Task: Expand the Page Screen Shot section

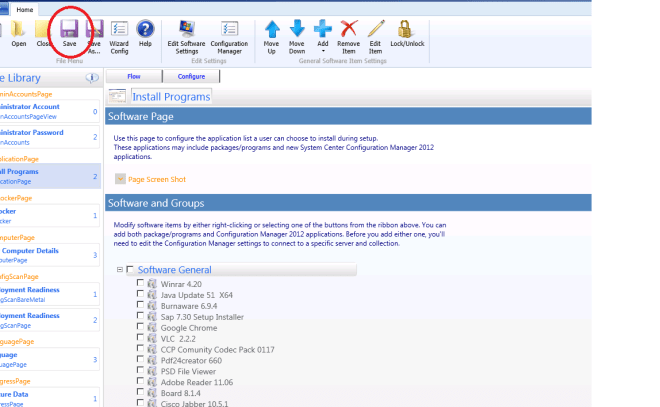Action: 120,179
